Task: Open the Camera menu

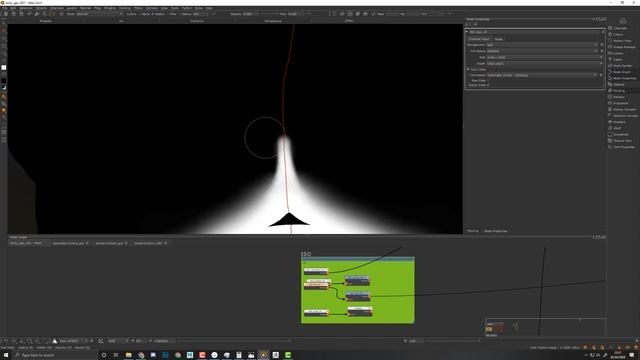Action: pyautogui.click(x=152, y=8)
